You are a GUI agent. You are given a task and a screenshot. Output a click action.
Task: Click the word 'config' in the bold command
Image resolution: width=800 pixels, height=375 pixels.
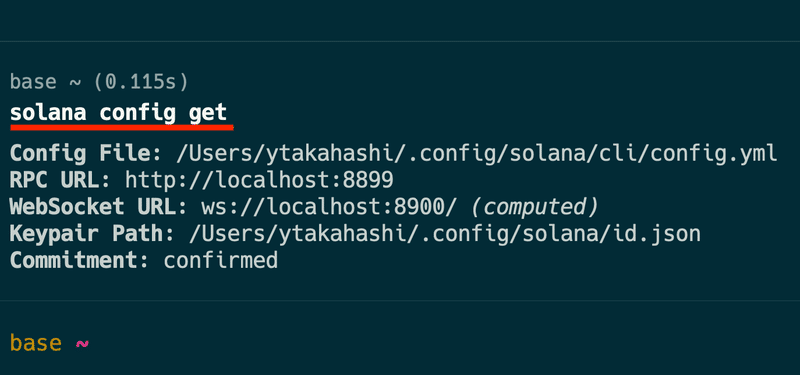(137, 113)
